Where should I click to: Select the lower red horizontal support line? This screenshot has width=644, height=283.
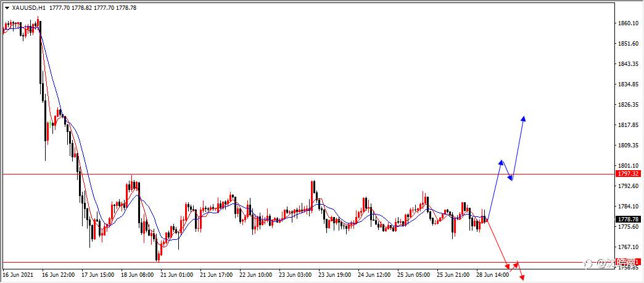(x=307, y=262)
